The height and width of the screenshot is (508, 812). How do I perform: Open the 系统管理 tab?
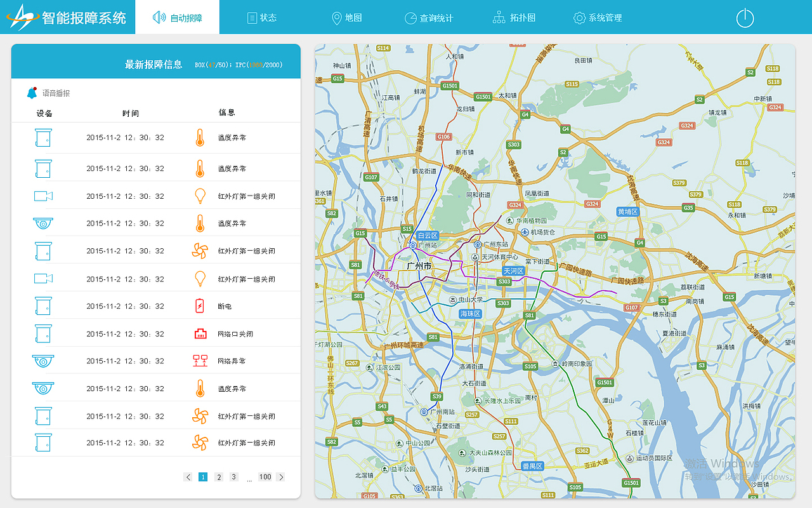pyautogui.click(x=598, y=18)
